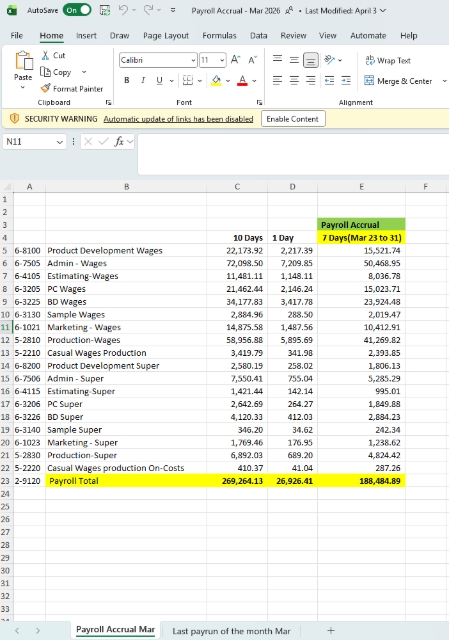The height and width of the screenshot is (640, 449).
Task: Click the Name Box showing N11
Action: coord(34,142)
